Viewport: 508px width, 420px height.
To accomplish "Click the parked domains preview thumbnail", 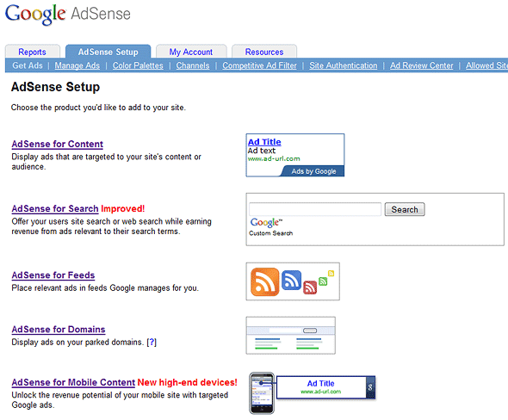I will click(x=291, y=336).
